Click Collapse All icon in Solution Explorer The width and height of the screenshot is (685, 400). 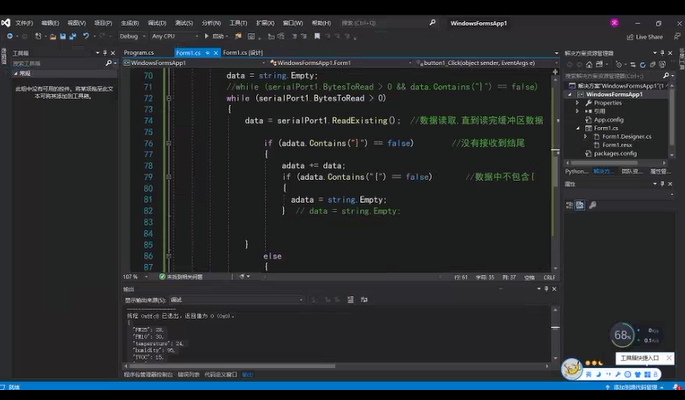click(652, 65)
